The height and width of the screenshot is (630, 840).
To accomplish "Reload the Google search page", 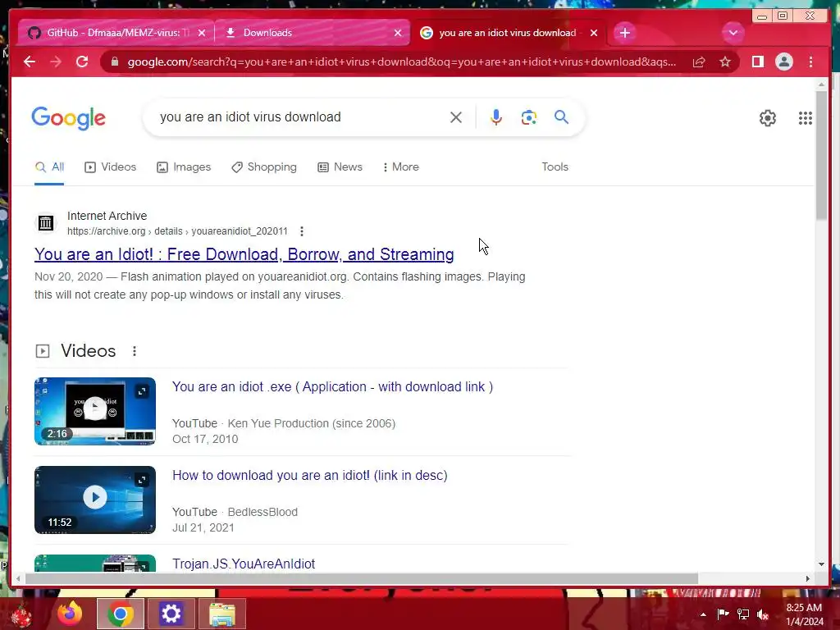I will (82, 62).
